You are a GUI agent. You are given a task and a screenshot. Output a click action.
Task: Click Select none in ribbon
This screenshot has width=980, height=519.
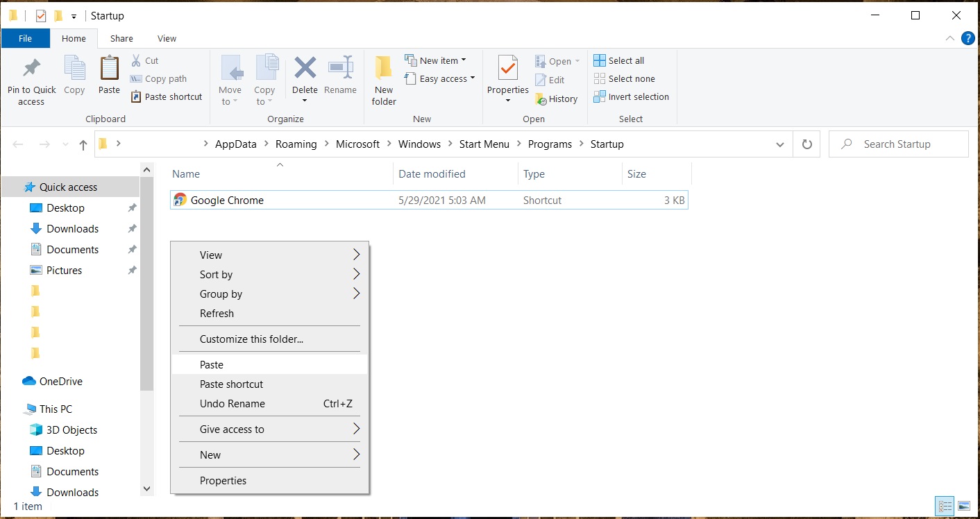pos(625,78)
